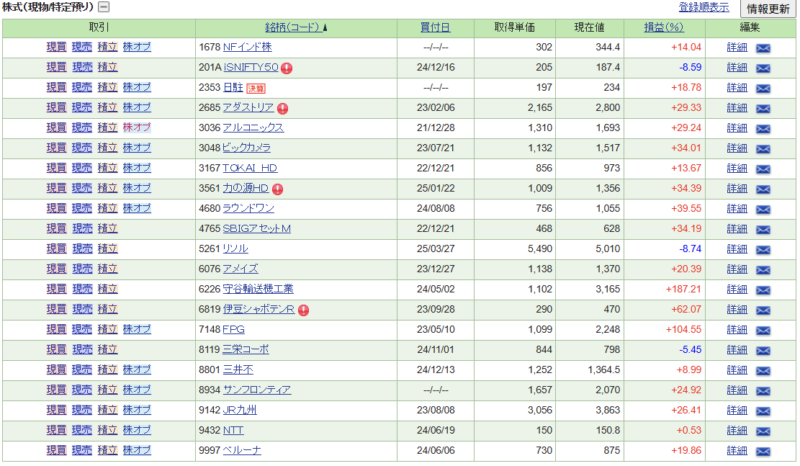
Task: Click mail icon in 伊豆シャボテンR row
Action: 763,310
